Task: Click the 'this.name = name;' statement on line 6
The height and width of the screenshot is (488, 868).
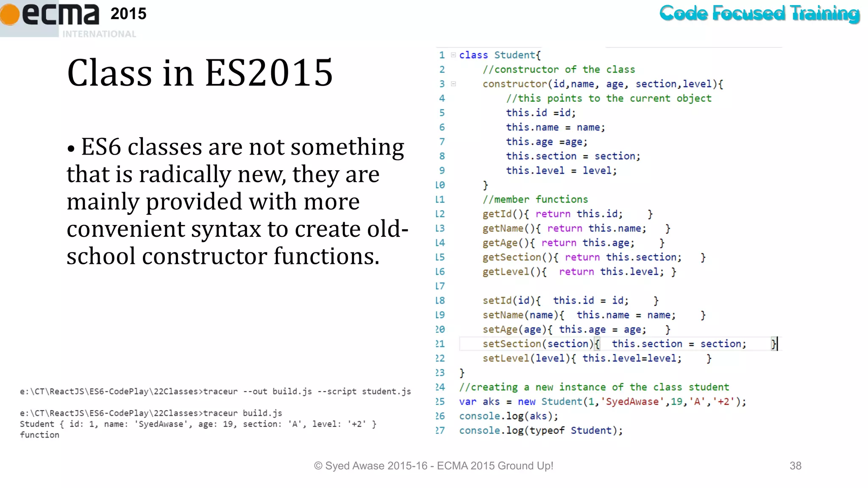Action: (556, 127)
